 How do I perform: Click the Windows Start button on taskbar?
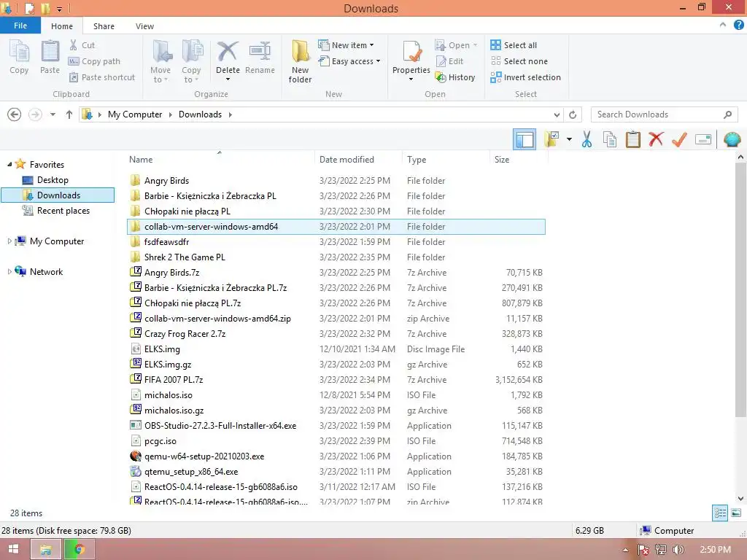pos(13,550)
